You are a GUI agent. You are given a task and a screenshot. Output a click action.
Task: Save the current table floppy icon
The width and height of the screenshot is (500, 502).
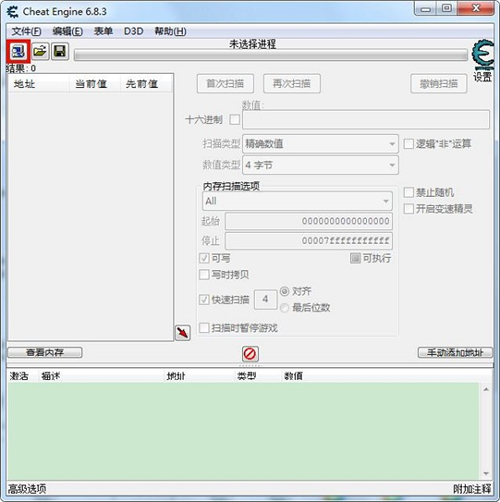pyautogui.click(x=60, y=51)
